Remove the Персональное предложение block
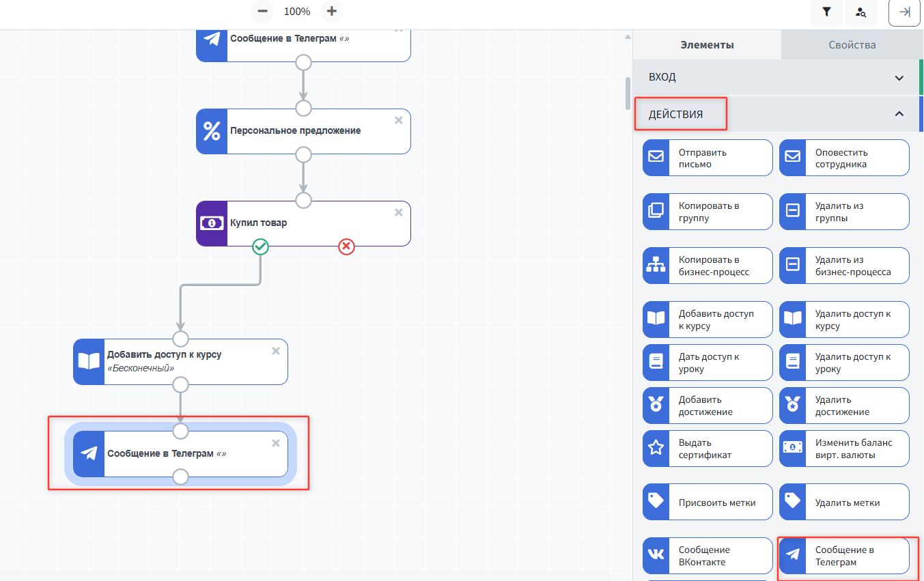The height and width of the screenshot is (581, 924). tap(399, 120)
